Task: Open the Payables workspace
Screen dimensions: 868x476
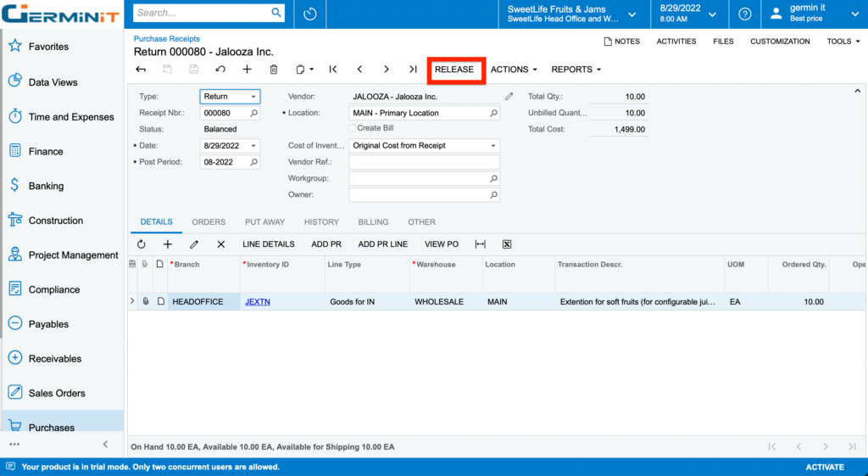Action: coord(48,324)
